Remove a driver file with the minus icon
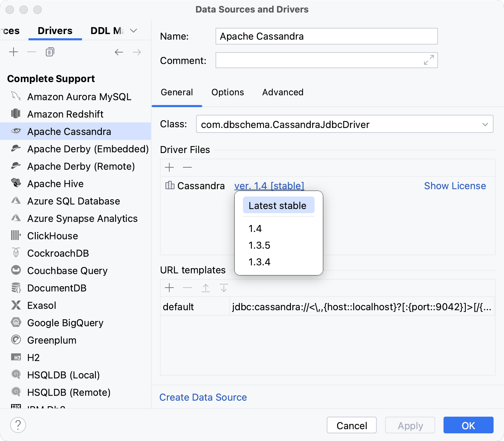 click(x=187, y=168)
